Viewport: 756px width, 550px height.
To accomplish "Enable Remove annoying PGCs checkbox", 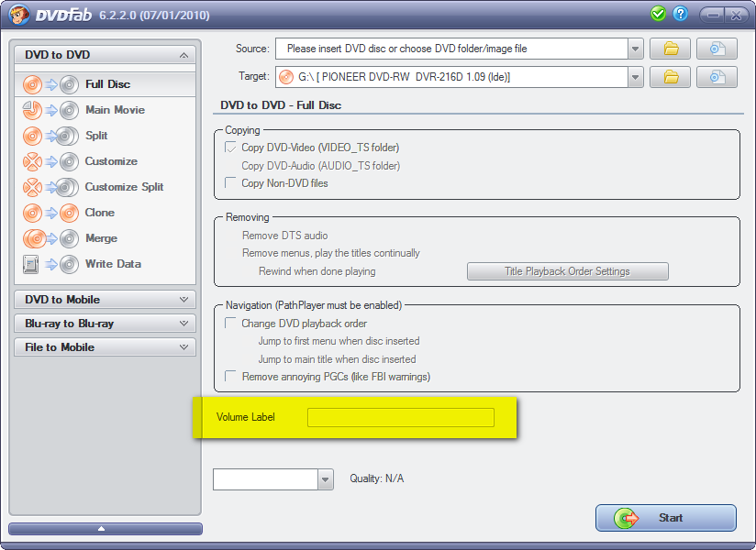I will [x=230, y=376].
